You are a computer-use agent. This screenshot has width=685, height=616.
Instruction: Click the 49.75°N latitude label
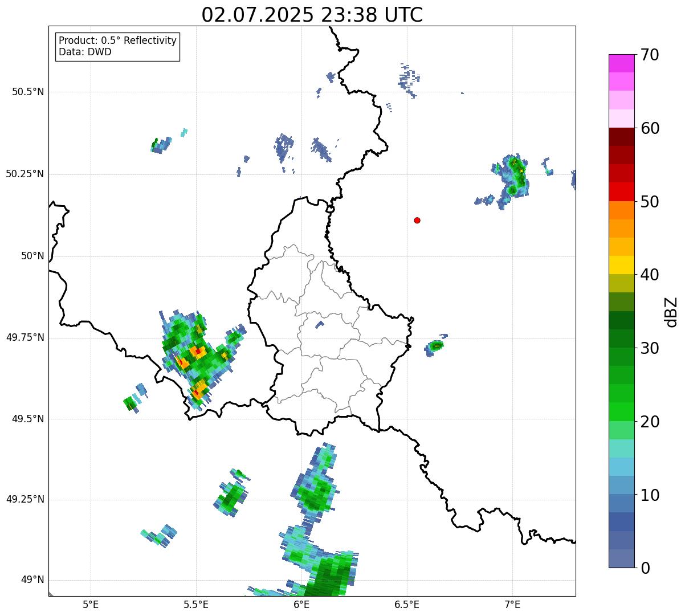coord(25,337)
